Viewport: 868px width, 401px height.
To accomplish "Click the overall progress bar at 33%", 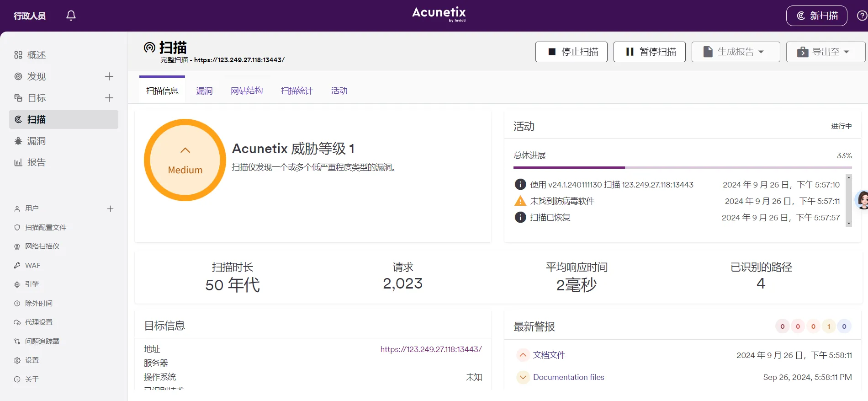I will (x=683, y=167).
